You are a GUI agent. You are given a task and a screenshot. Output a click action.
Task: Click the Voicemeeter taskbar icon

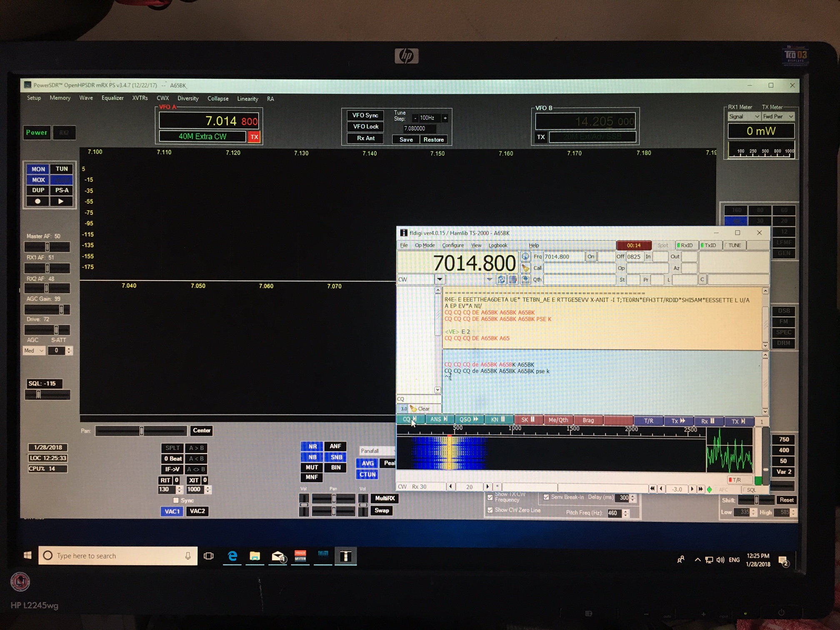coord(300,556)
